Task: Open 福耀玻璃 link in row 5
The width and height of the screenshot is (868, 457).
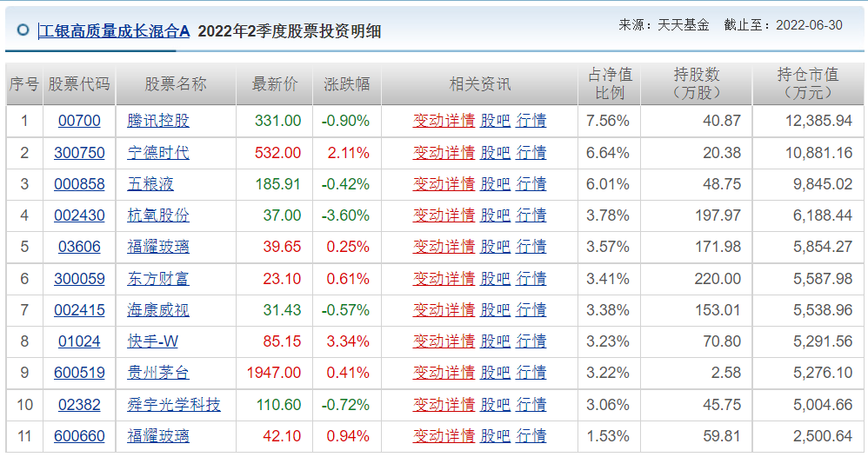Action: (x=158, y=247)
